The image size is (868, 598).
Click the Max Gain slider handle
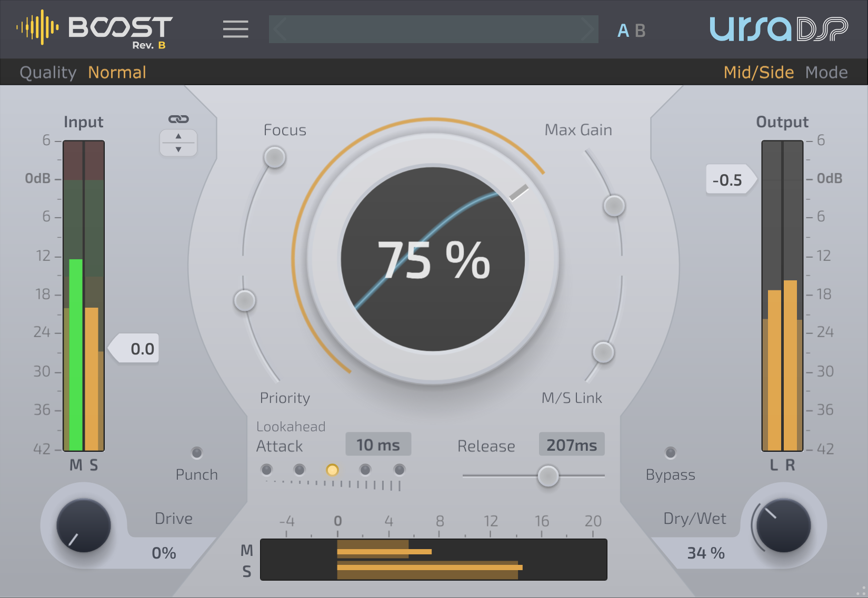(x=614, y=206)
